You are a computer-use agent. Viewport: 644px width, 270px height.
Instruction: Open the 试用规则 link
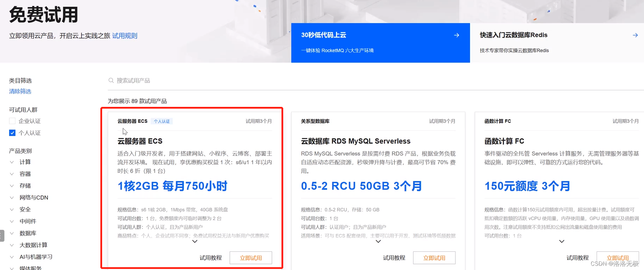pos(125,36)
